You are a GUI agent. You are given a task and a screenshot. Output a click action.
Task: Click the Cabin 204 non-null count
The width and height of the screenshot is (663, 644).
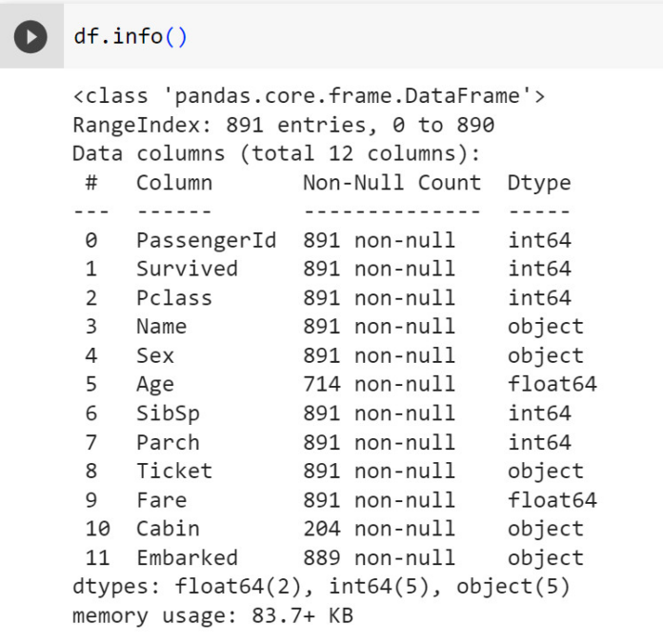point(379,529)
